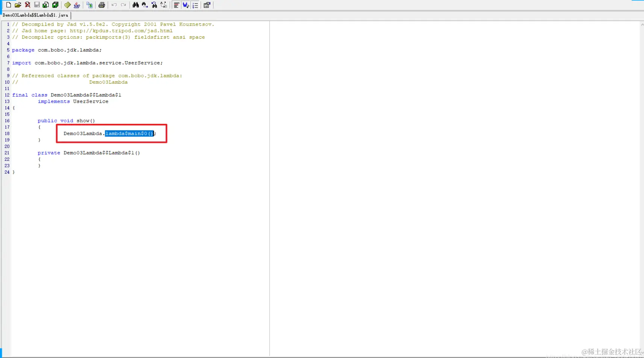The width and height of the screenshot is (644, 358).
Task: Click the 'Decompiled by Jad' comment line
Action: click(x=113, y=24)
